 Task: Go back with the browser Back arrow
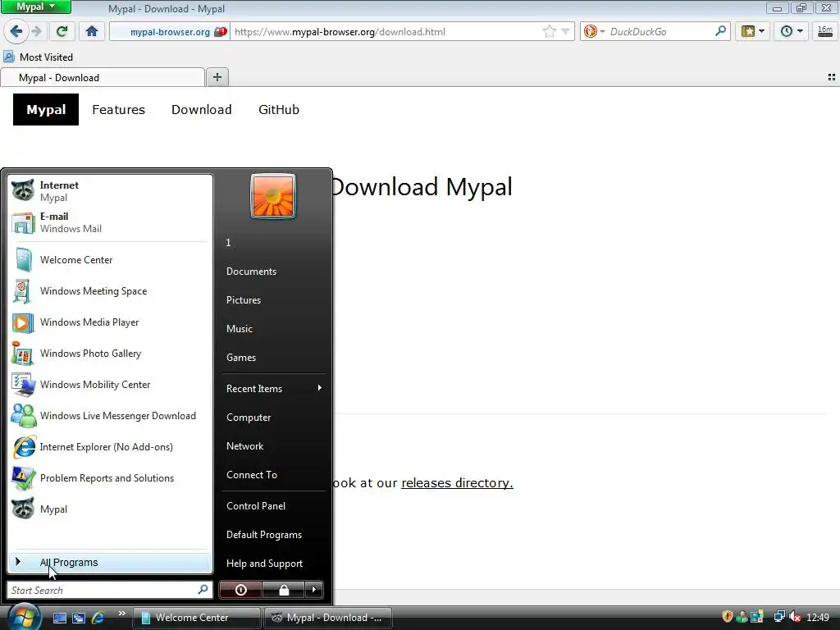(16, 32)
